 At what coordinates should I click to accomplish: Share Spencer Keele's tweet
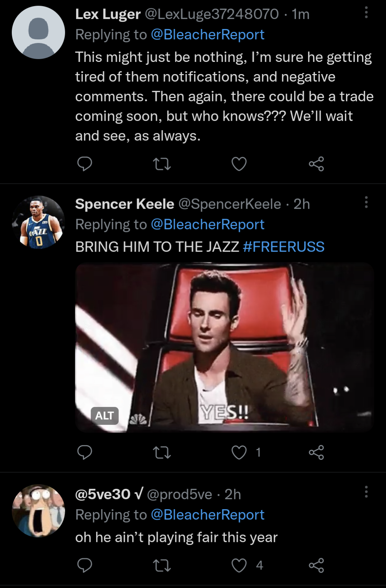pos(316,452)
